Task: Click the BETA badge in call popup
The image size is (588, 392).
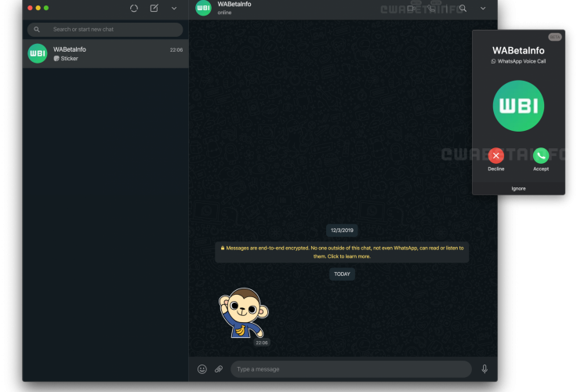Action: tap(554, 37)
